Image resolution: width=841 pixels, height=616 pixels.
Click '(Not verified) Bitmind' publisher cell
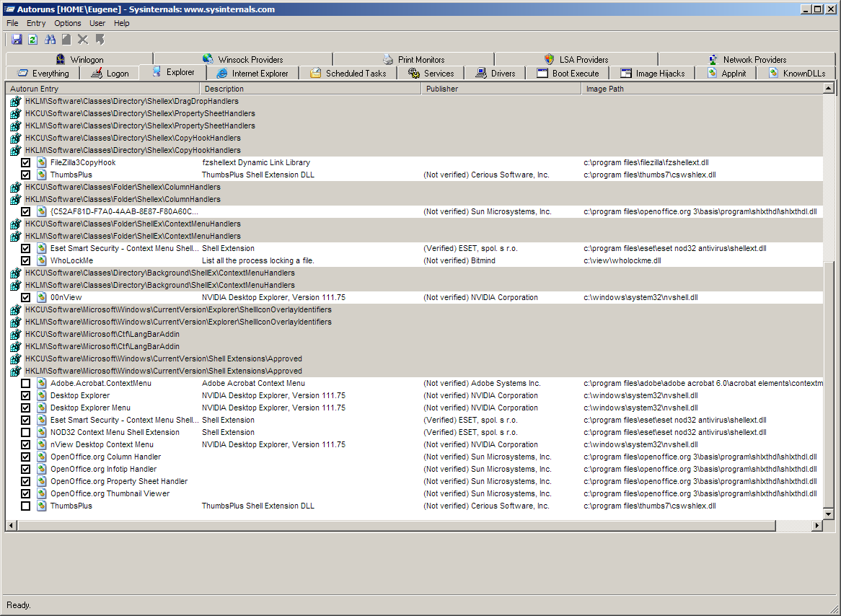tap(459, 260)
